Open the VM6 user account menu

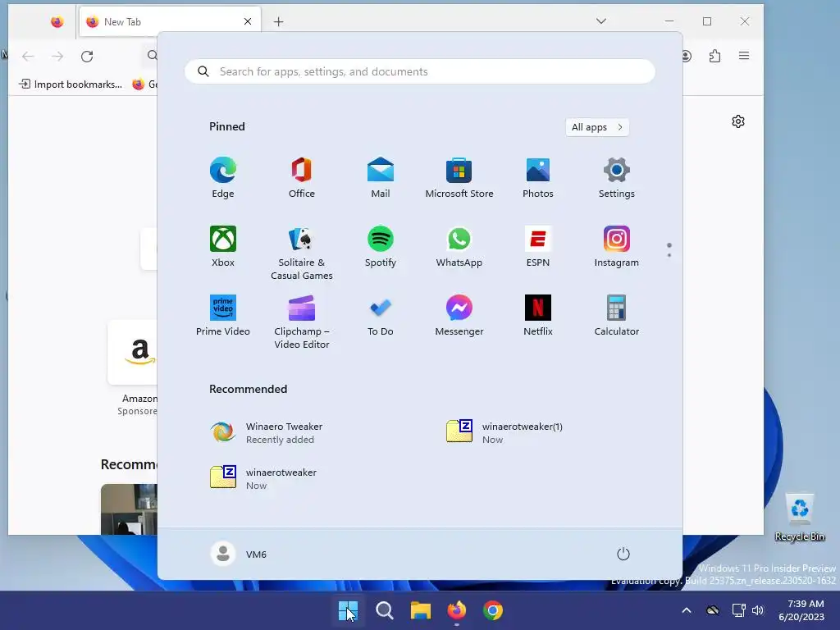(x=239, y=554)
